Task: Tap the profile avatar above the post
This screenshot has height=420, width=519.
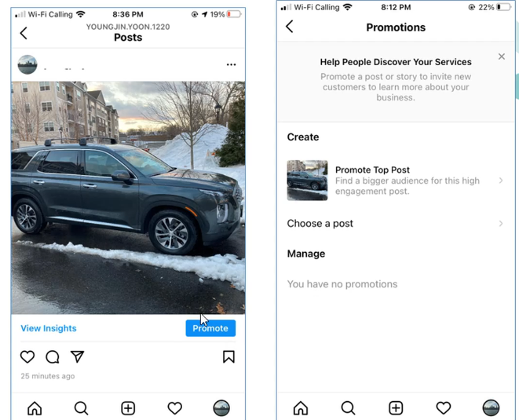Action: (27, 64)
